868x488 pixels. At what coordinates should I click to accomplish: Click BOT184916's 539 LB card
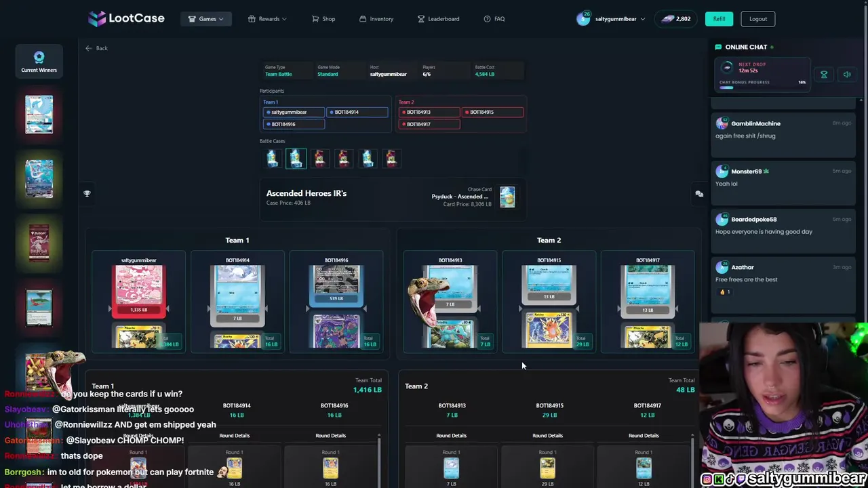pyautogui.click(x=336, y=286)
